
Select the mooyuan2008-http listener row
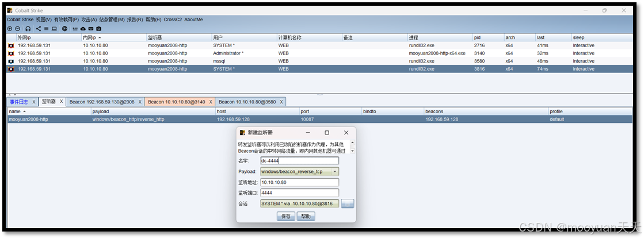coord(319,119)
